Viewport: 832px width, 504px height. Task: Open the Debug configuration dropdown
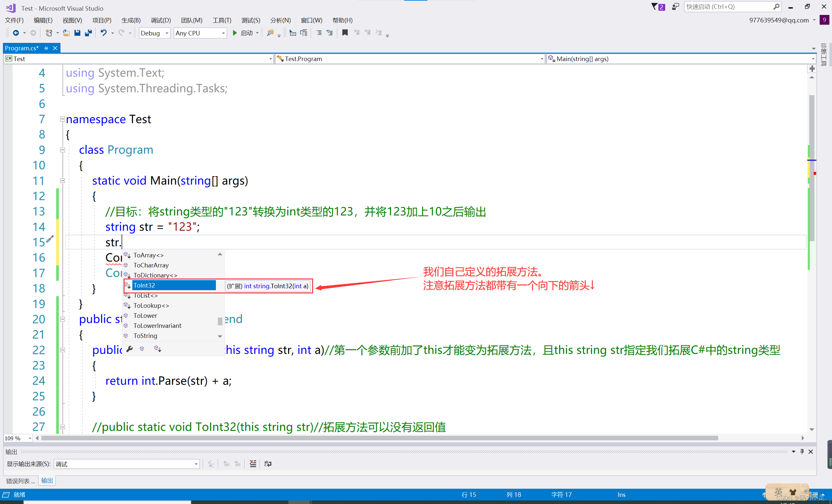[x=155, y=33]
